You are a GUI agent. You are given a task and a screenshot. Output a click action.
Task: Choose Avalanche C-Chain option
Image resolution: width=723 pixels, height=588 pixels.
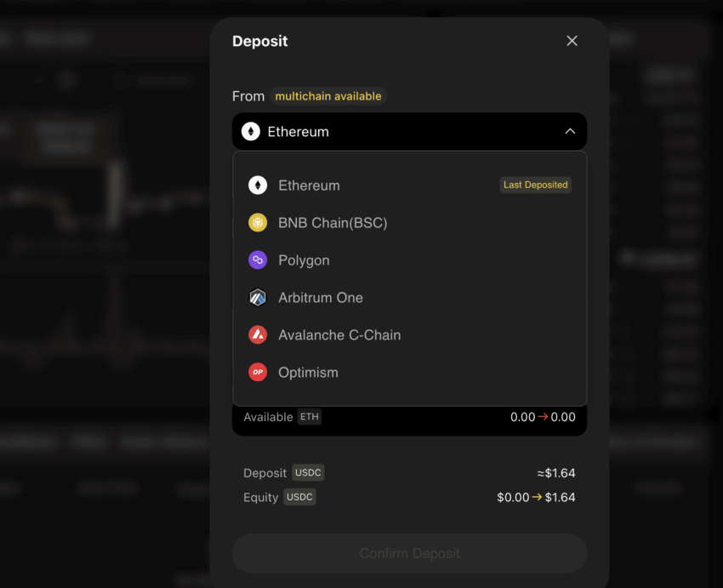(409, 334)
